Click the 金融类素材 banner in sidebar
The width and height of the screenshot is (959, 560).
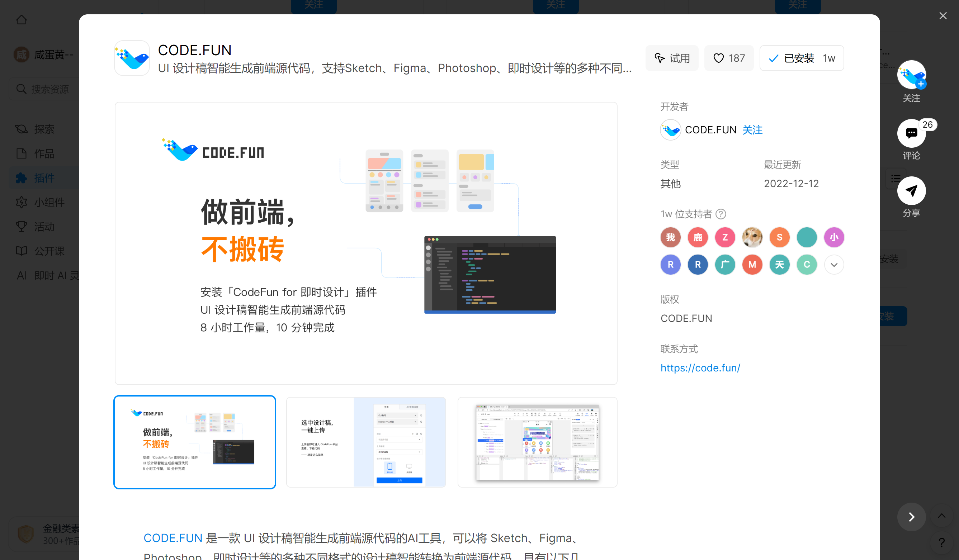(44, 534)
